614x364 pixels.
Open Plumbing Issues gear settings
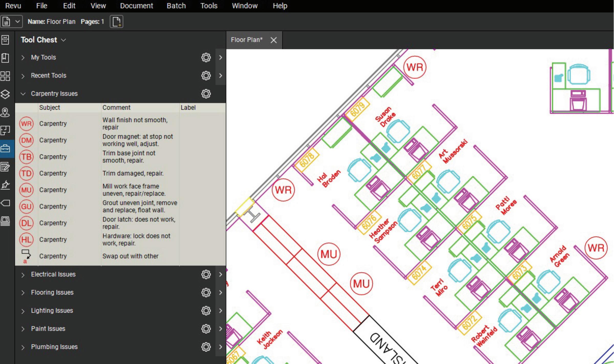click(206, 347)
